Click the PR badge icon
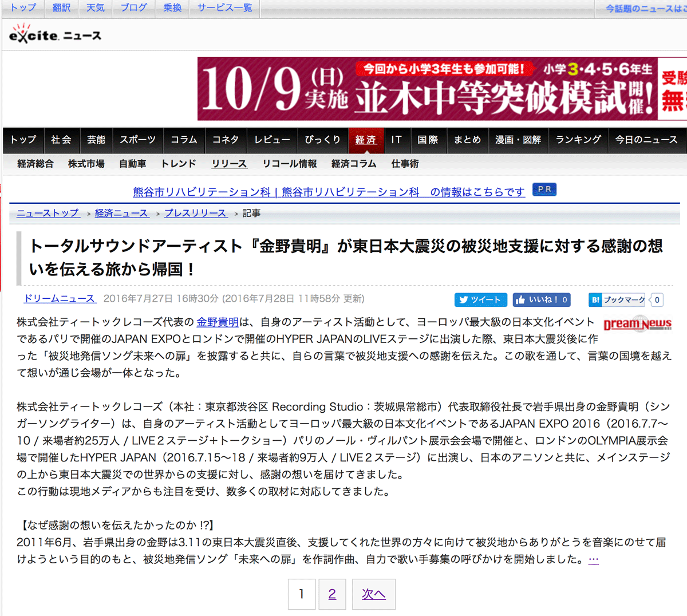Screen dimensions: 687x616 click(544, 189)
